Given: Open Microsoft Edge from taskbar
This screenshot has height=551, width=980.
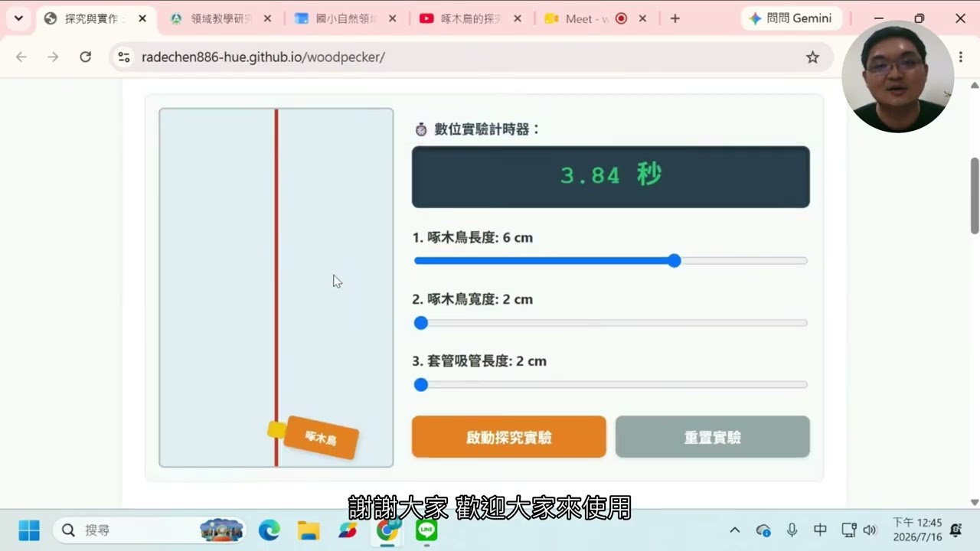Looking at the screenshot, I should (x=269, y=530).
